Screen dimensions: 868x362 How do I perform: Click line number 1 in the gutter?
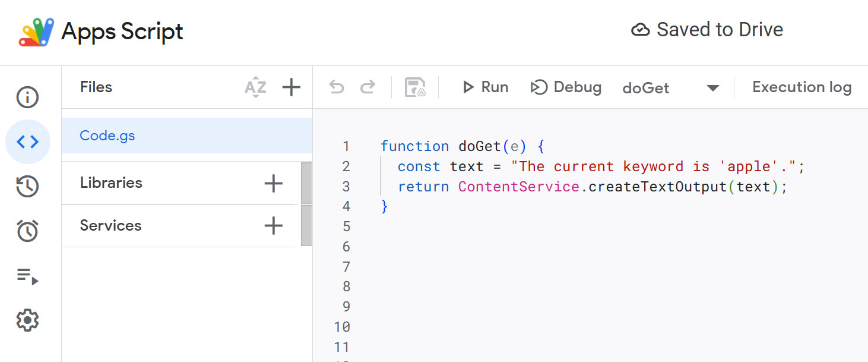point(346,146)
